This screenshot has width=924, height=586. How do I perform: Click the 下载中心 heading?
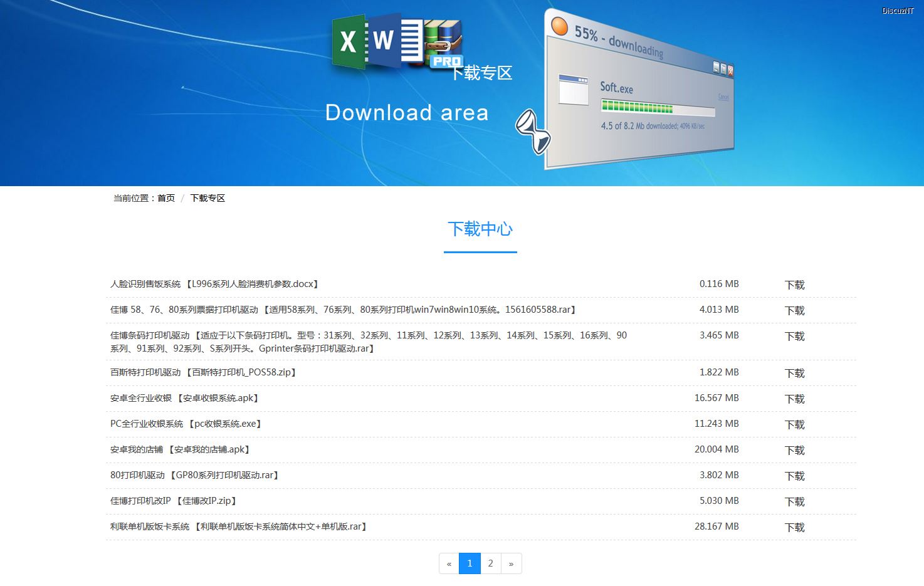(x=480, y=229)
